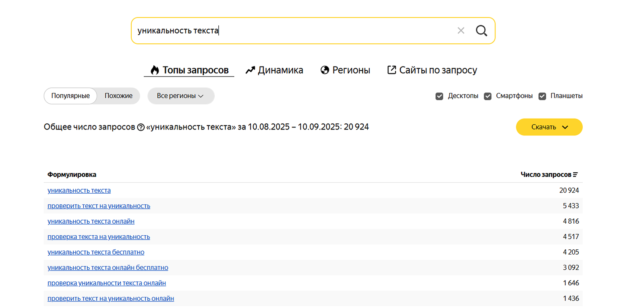Viewport: 644px width, 307px height.
Task: Clear the search field with the X icon
Action: tap(461, 30)
